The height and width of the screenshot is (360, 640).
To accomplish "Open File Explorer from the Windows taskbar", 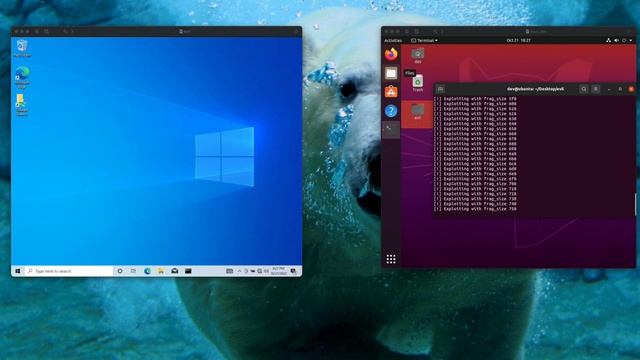I will (161, 271).
